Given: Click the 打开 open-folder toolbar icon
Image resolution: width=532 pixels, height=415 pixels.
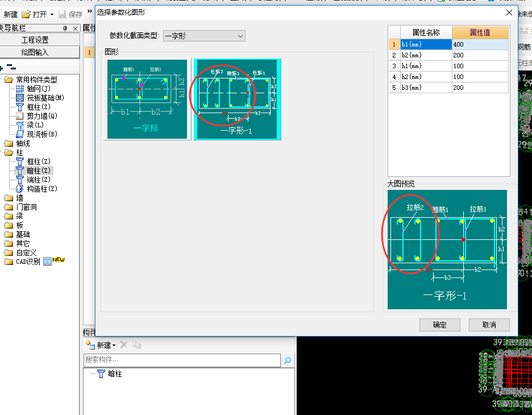Looking at the screenshot, I should coord(26,14).
